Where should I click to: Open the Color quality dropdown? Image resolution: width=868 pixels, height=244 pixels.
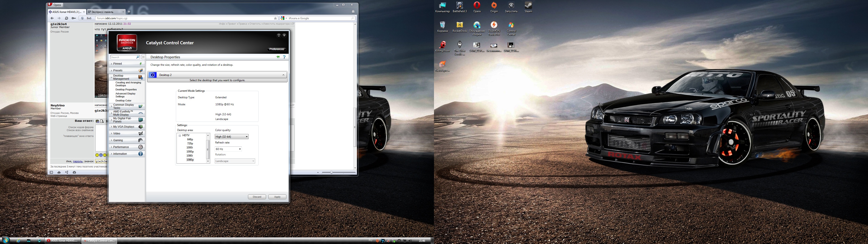[x=231, y=136]
